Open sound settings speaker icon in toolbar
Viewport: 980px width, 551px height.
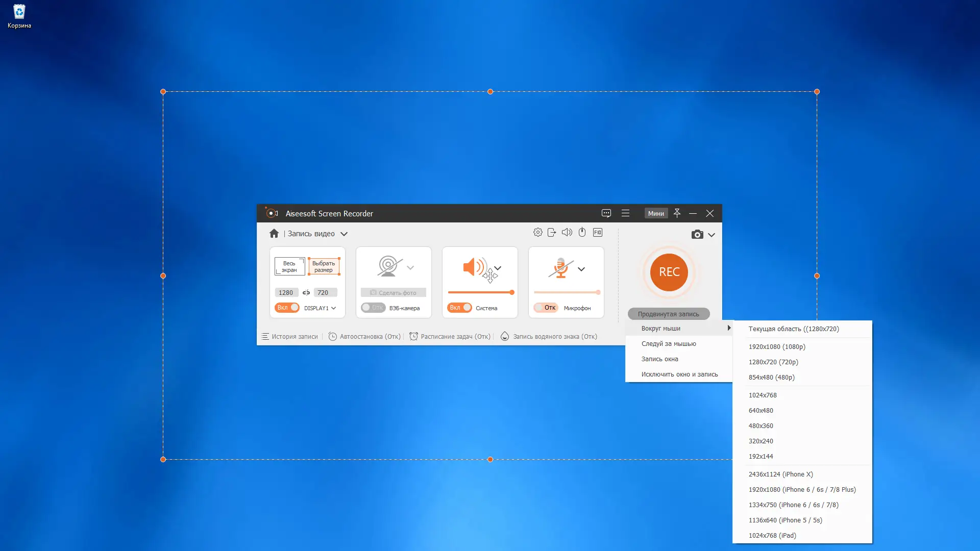click(x=567, y=233)
